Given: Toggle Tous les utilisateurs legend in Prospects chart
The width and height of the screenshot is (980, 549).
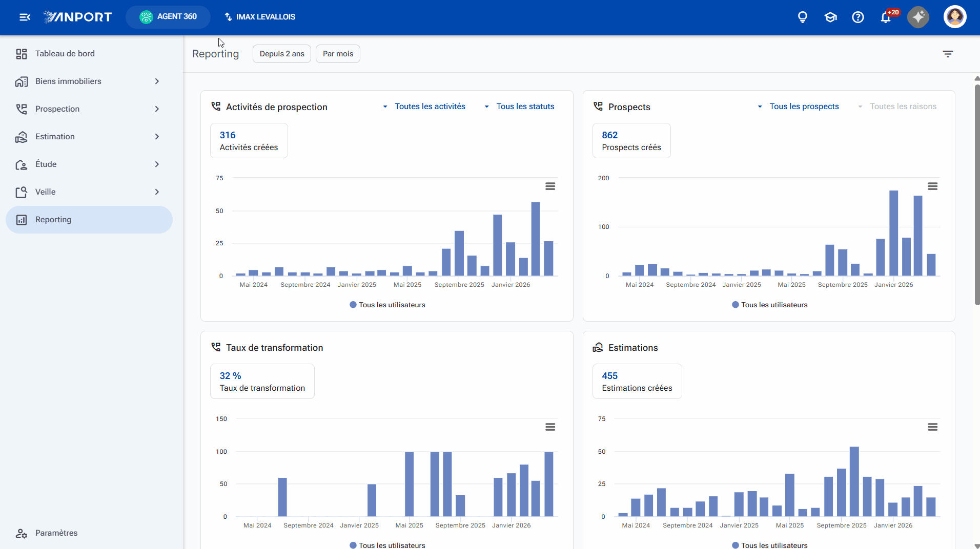Looking at the screenshot, I should click(x=769, y=305).
